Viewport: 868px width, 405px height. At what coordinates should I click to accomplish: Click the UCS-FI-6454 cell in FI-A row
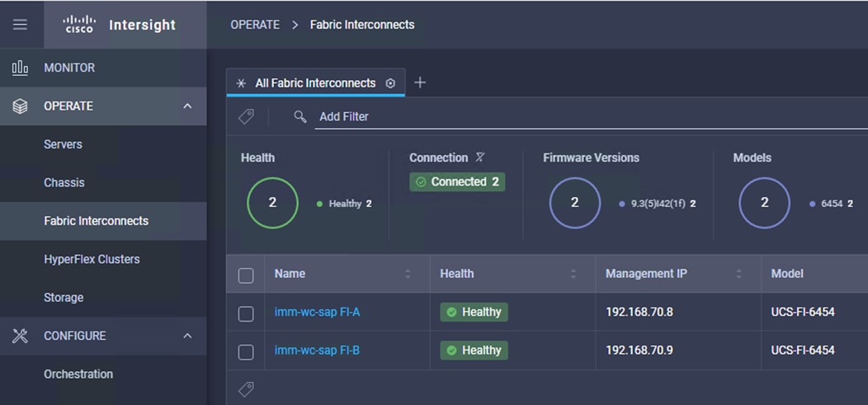coord(803,312)
